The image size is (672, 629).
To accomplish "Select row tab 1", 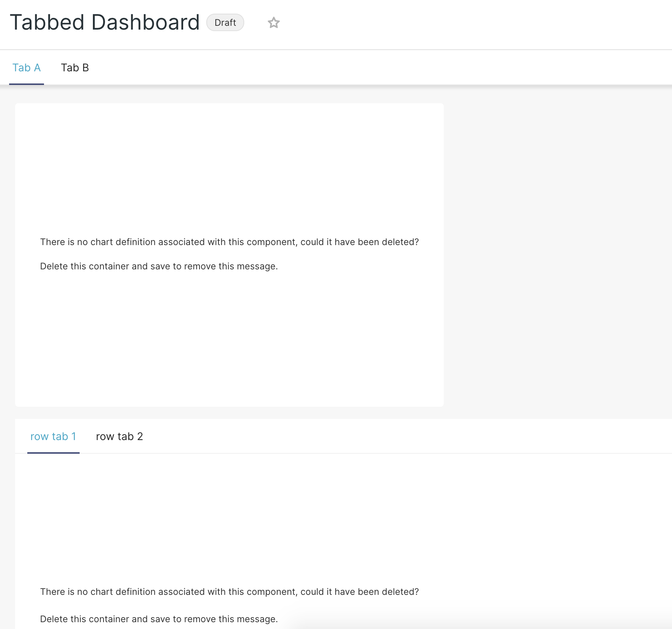I will [x=53, y=436].
